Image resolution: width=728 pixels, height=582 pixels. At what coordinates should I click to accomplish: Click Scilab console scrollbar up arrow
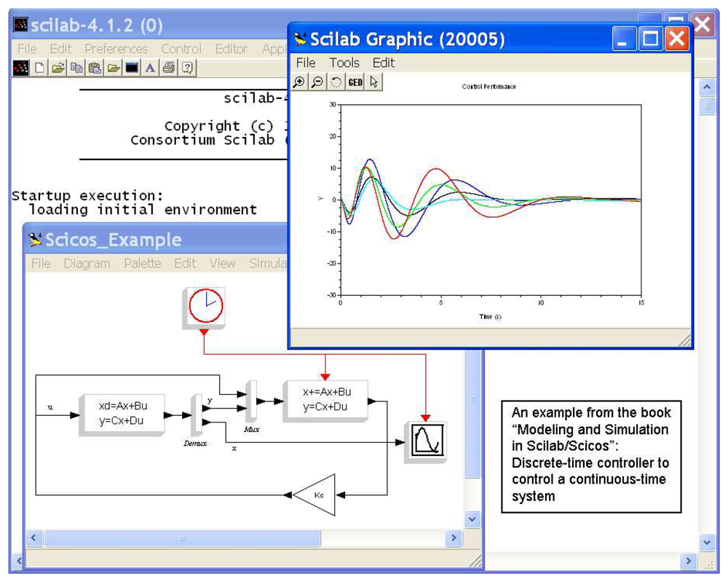707,87
